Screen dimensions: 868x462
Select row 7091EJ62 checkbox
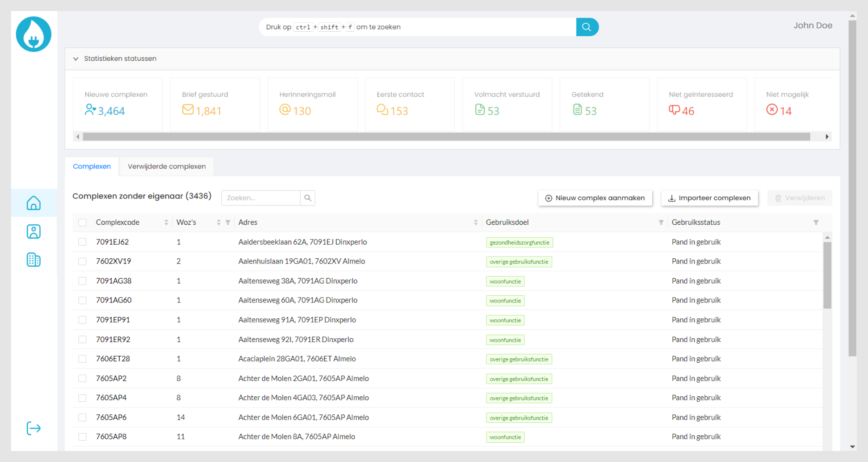pos(82,242)
